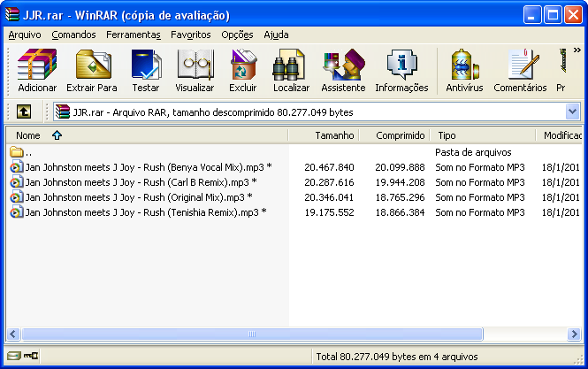This screenshot has height=369, width=588.
Task: Open the parent folder '..' entry
Action: [28, 152]
